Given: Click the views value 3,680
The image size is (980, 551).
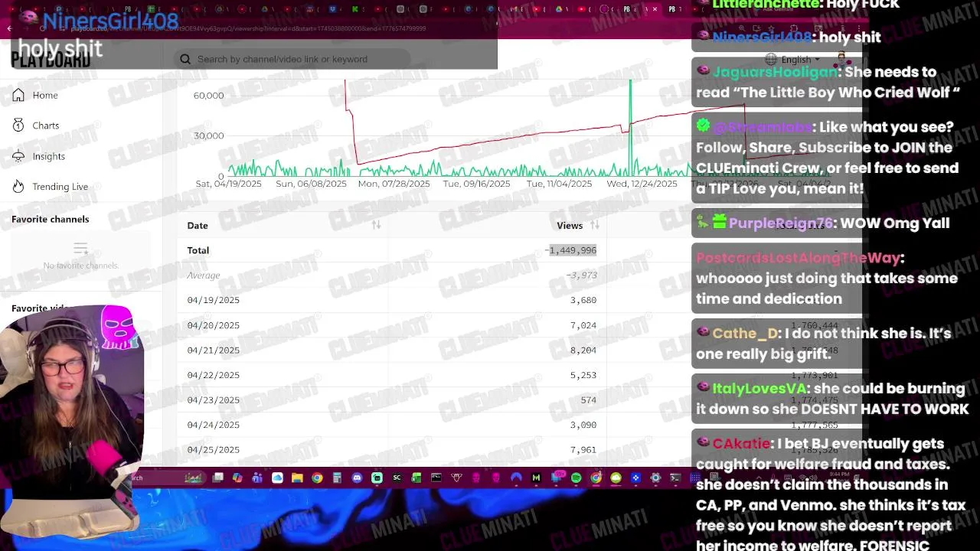Looking at the screenshot, I should coord(583,300).
